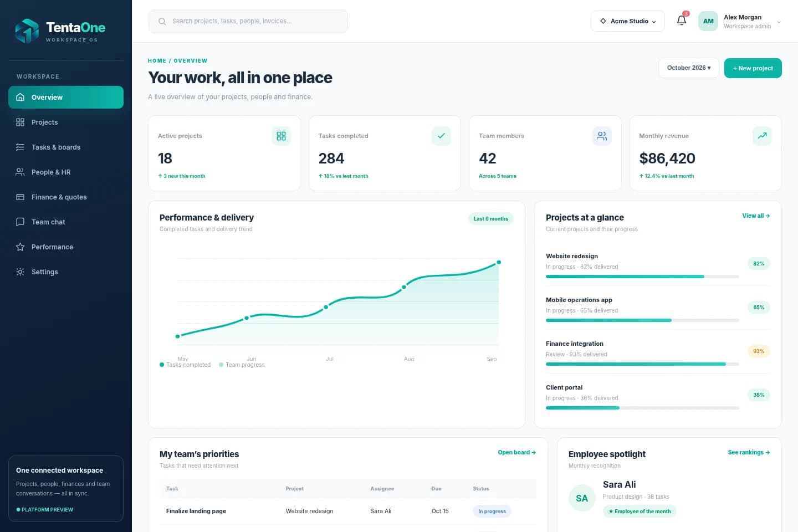Click the + New project button
Viewport: 798px width, 532px height.
pyautogui.click(x=753, y=68)
